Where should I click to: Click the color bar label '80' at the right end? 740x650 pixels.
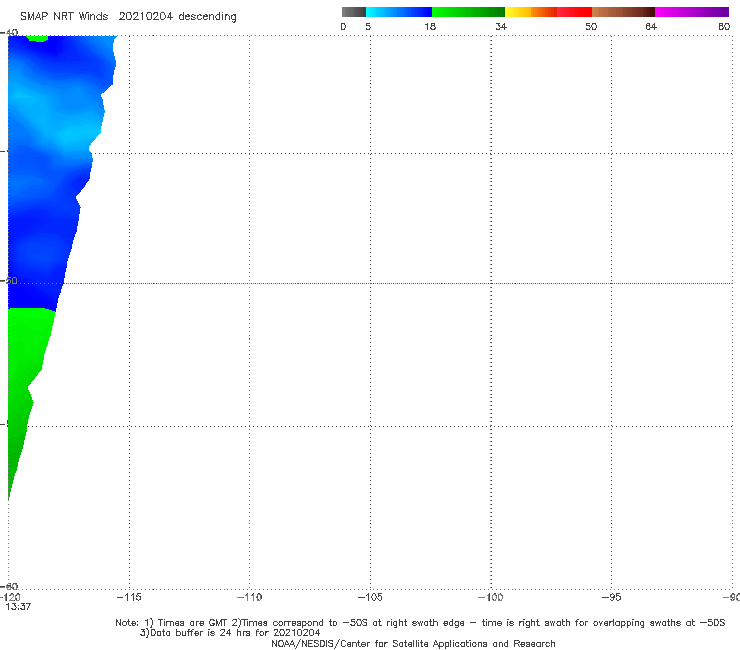(x=724, y=26)
